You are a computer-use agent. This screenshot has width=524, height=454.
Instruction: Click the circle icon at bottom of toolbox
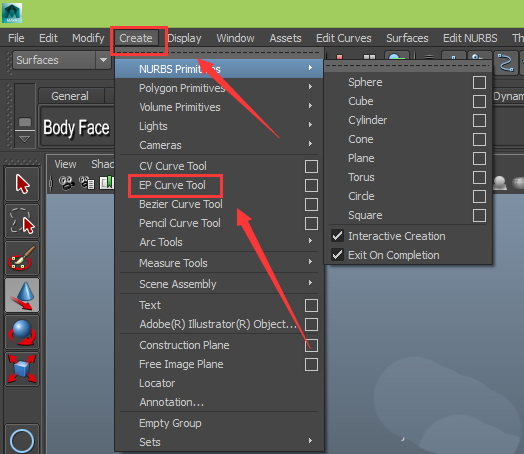(22, 441)
